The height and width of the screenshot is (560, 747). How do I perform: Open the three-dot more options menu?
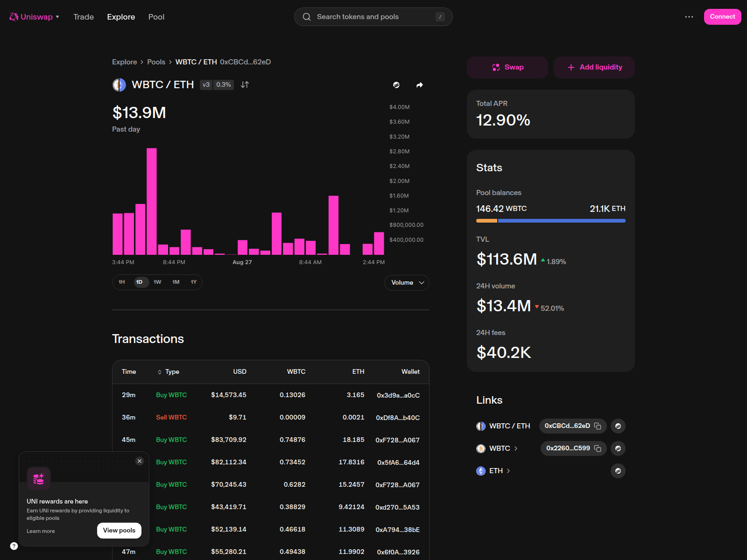tap(689, 17)
